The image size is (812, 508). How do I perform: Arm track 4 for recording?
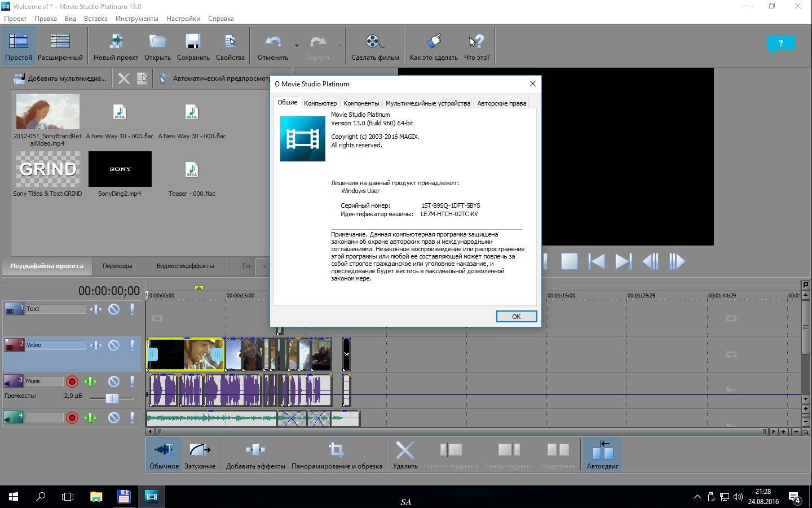pos(72,418)
